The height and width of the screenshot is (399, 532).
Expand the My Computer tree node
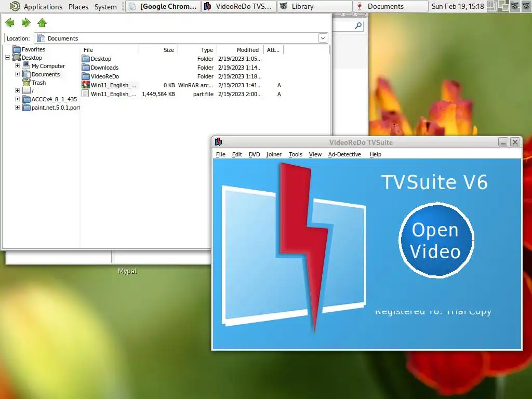pos(17,66)
